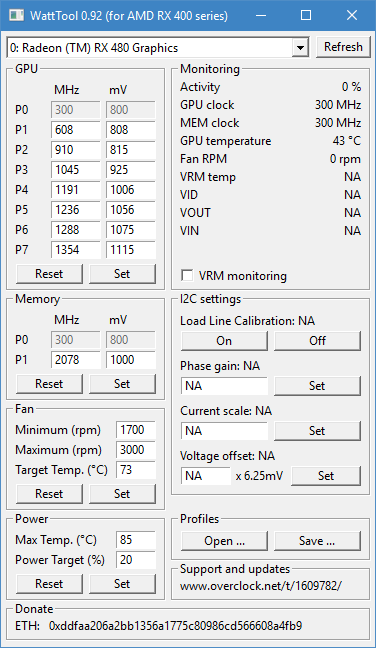
Task: Click the Fan Minimum rpm field
Action: (136, 430)
